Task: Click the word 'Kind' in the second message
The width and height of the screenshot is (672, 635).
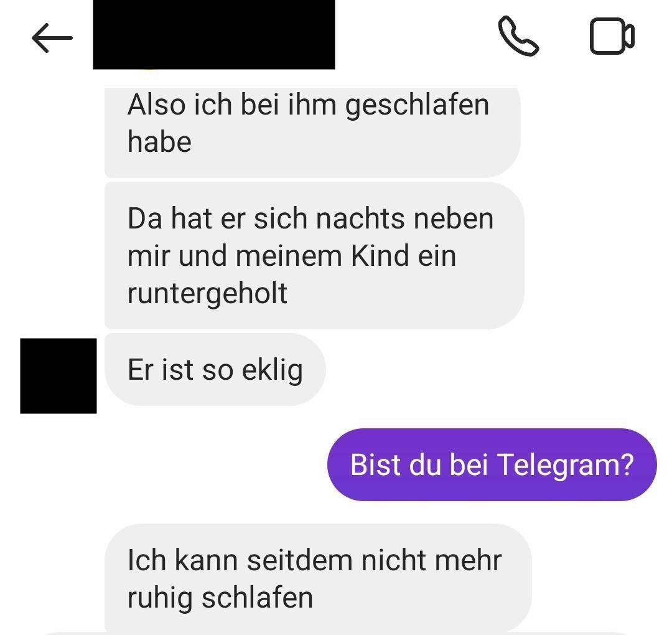Action: pos(380,256)
